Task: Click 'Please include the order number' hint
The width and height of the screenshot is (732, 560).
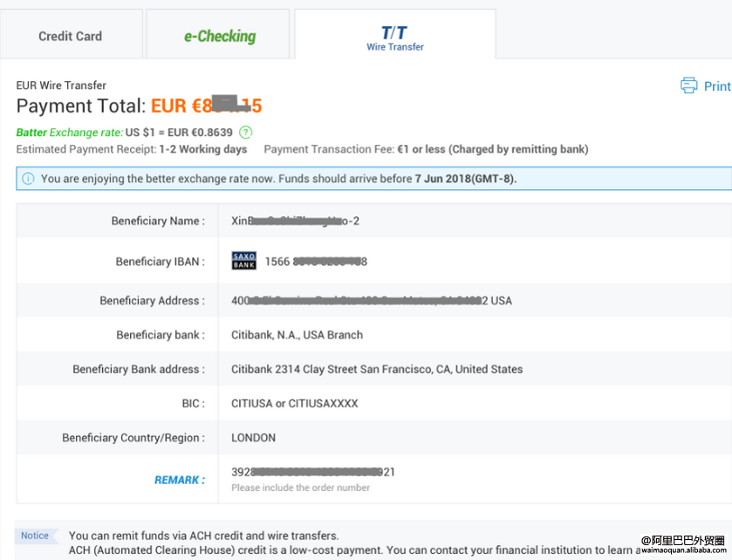Action: click(x=301, y=488)
